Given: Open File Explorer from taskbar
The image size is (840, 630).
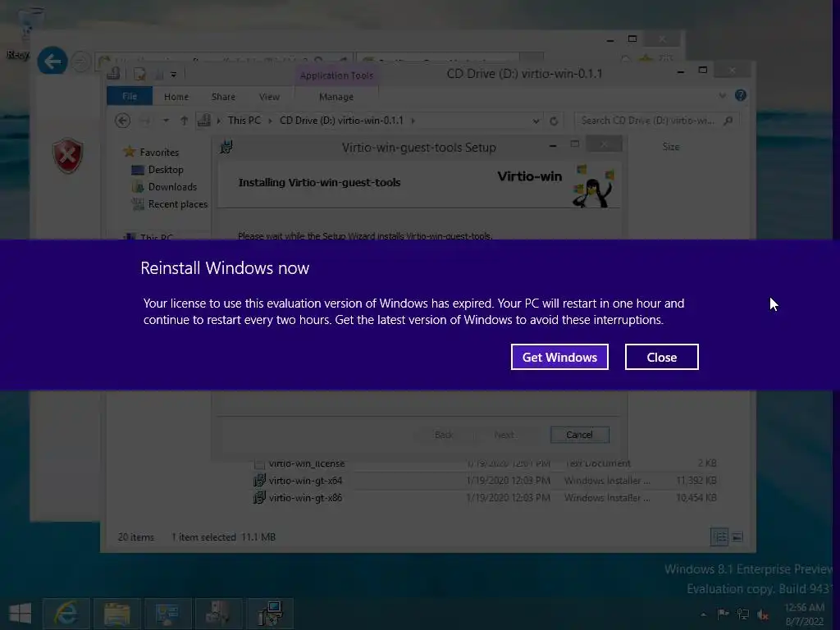Looking at the screenshot, I should (x=116, y=614).
